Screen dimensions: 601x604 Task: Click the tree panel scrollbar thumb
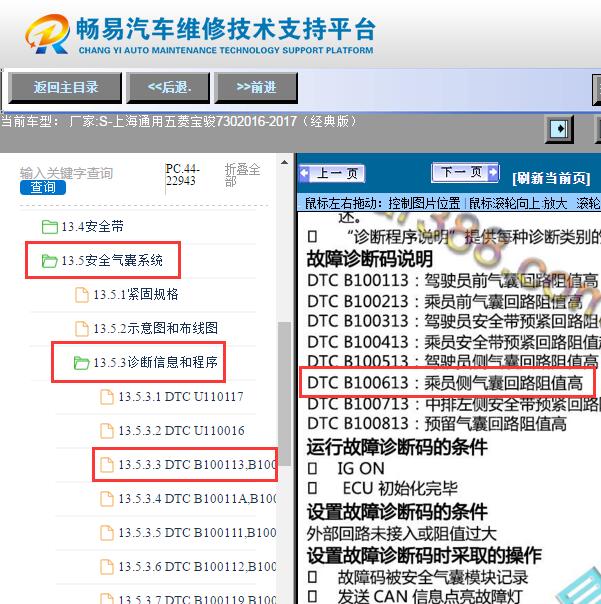click(x=284, y=394)
